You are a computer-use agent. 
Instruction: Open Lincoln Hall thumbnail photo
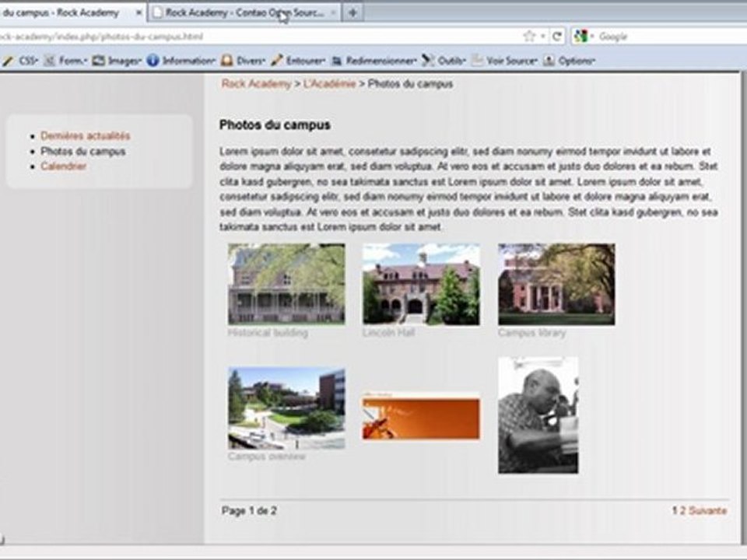click(421, 285)
